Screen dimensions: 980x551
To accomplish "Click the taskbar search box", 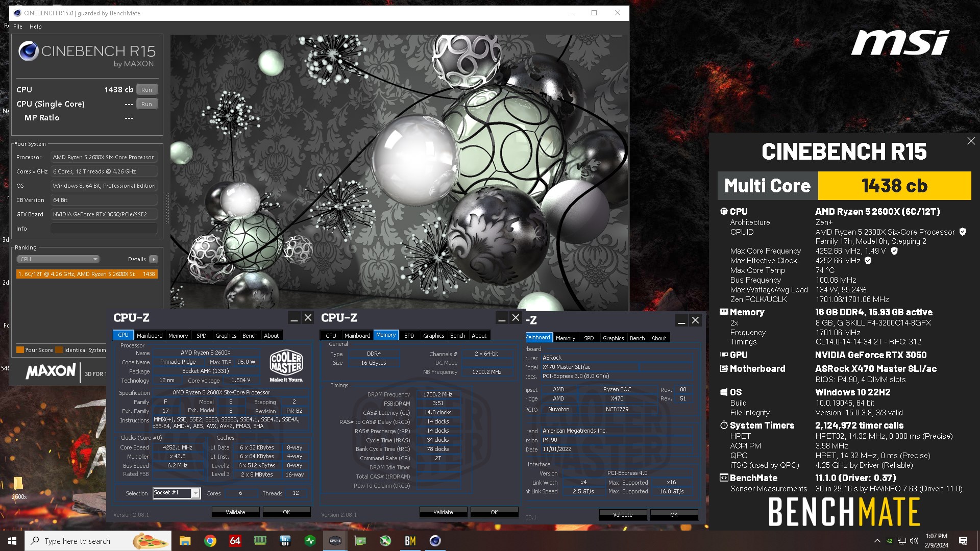I will pos(99,541).
